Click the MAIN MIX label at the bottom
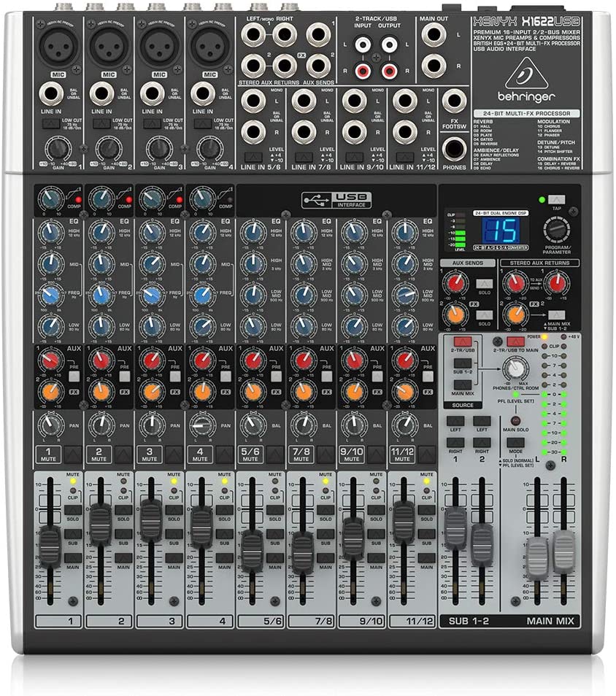Image resolution: width=616 pixels, height=696 pixels. pyautogui.click(x=550, y=621)
